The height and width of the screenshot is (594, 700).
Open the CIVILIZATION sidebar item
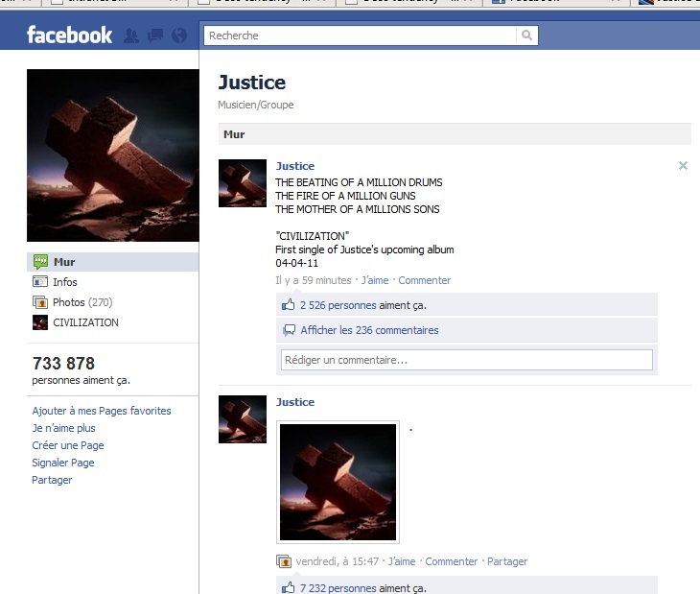point(85,322)
